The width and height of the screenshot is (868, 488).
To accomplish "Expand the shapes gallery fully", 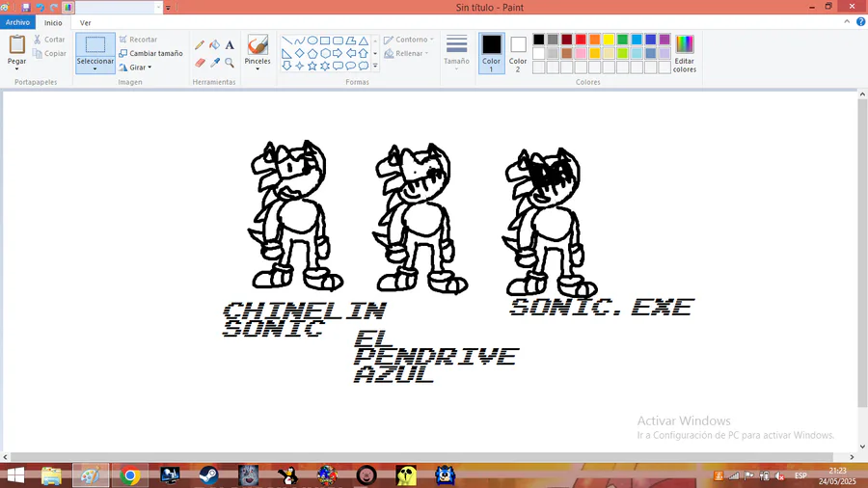I will point(375,66).
